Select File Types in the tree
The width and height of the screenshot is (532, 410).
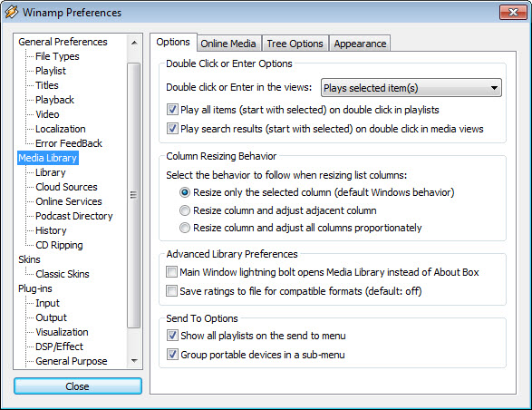(x=57, y=56)
